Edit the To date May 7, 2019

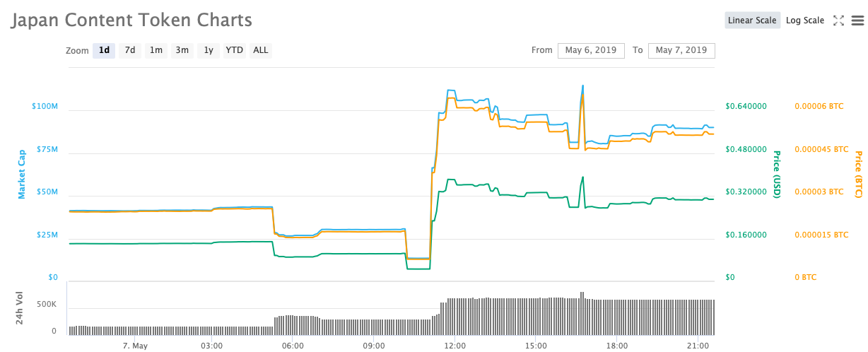681,50
